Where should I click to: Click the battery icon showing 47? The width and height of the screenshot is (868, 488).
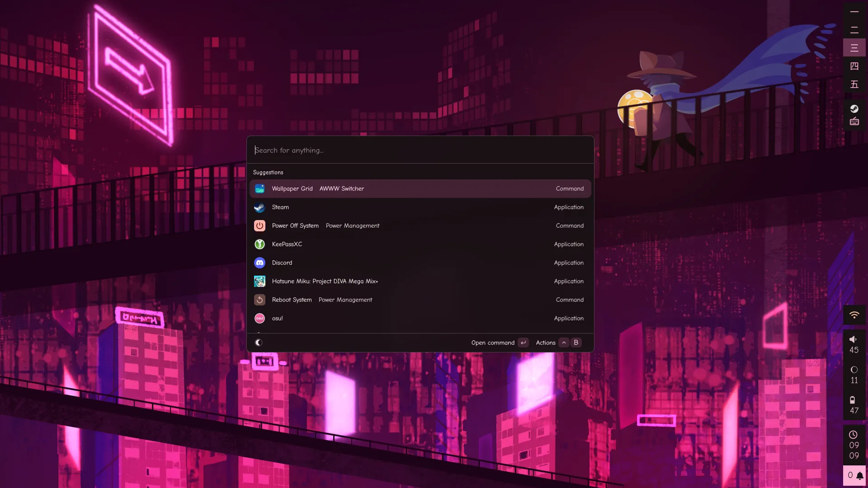coord(852,400)
